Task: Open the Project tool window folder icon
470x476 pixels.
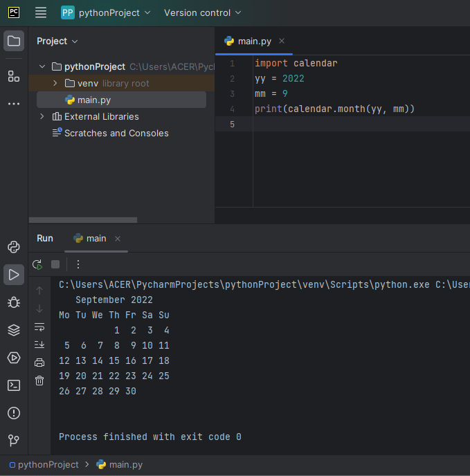Action: click(x=14, y=41)
